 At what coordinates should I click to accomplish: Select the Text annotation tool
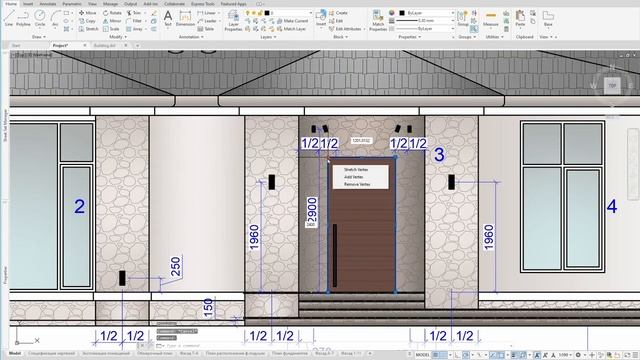click(x=168, y=19)
